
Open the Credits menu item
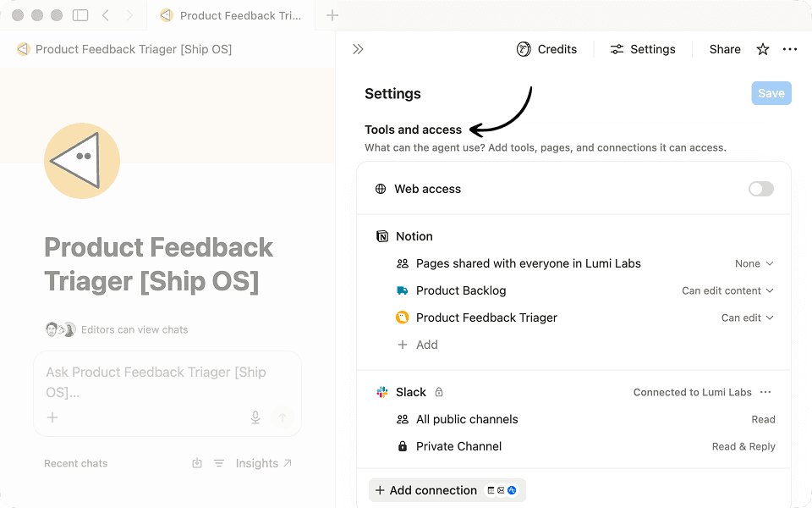pos(546,49)
